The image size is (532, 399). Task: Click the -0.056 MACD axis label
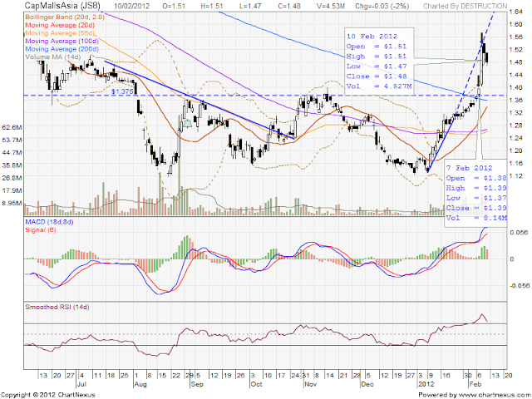click(x=519, y=286)
